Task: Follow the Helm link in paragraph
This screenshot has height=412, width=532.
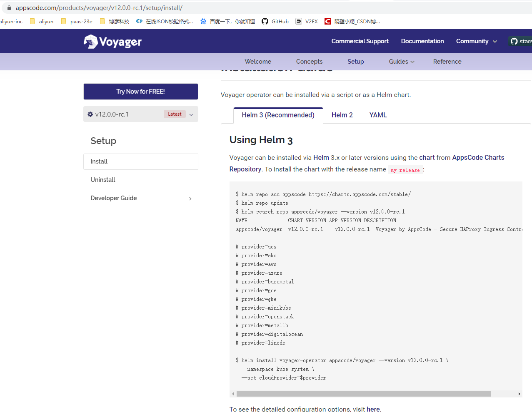Action: (321, 158)
